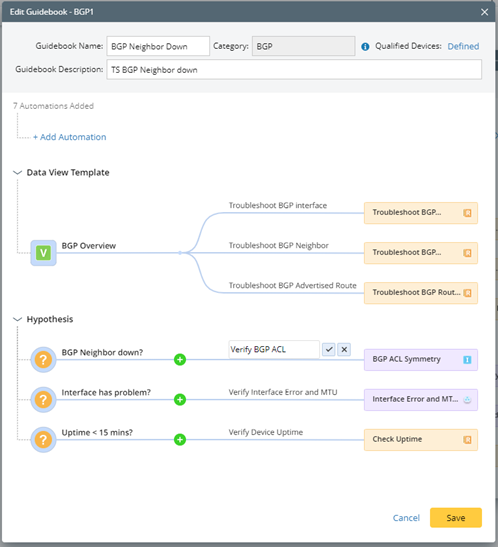The image size is (498, 547).
Task: Click Cancel to discard guidebook changes
Action: (x=406, y=518)
